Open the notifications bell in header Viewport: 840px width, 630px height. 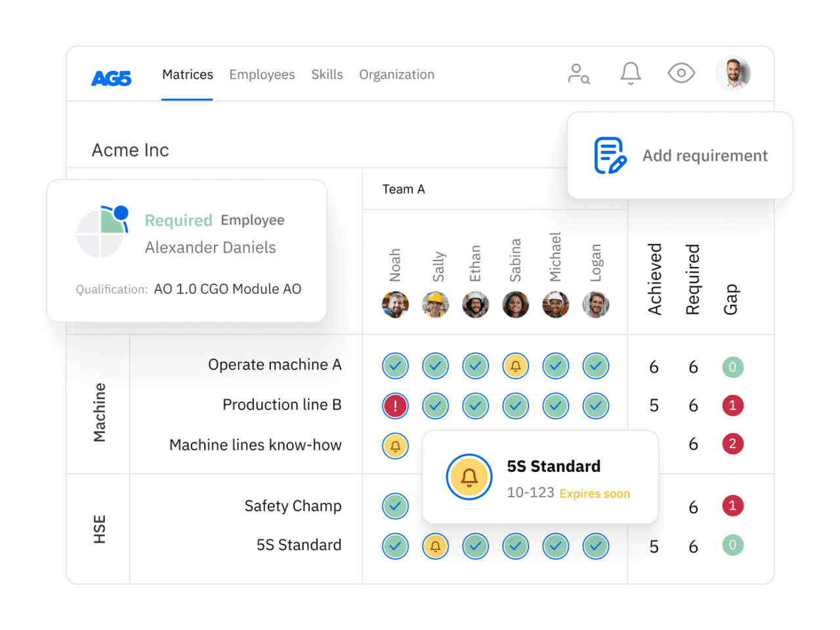click(x=631, y=73)
